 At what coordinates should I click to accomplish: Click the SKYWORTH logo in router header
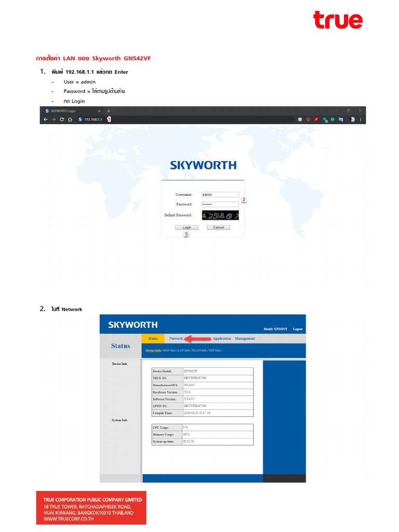tap(132, 325)
